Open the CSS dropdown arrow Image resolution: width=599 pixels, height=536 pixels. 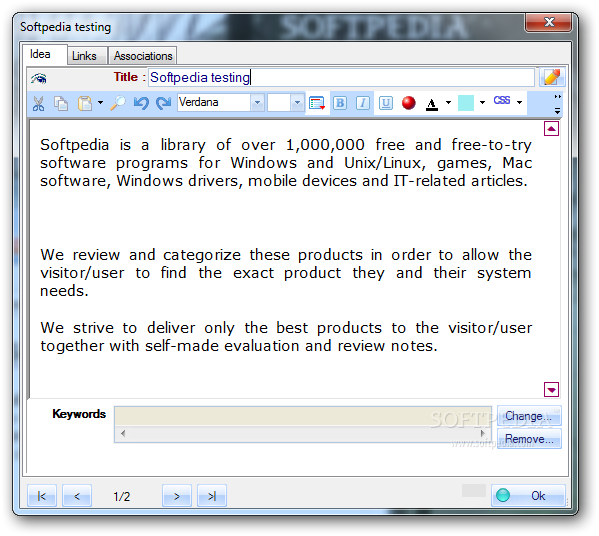click(520, 102)
